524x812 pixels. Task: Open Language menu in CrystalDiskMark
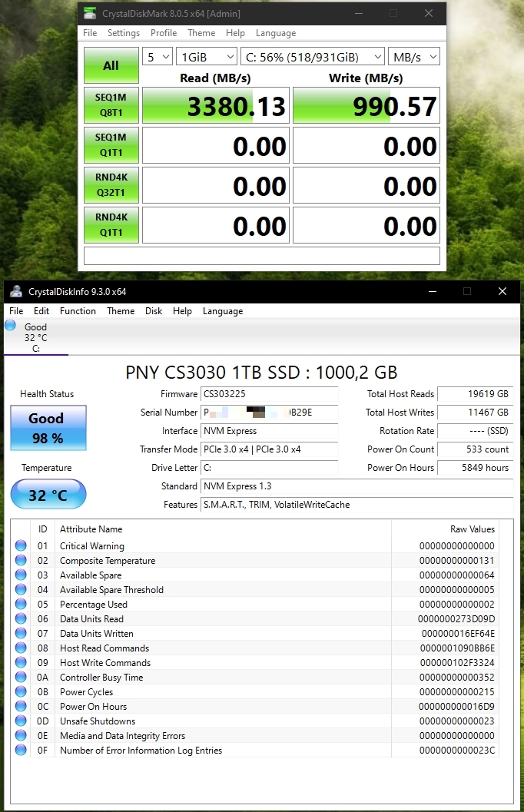pyautogui.click(x=276, y=32)
